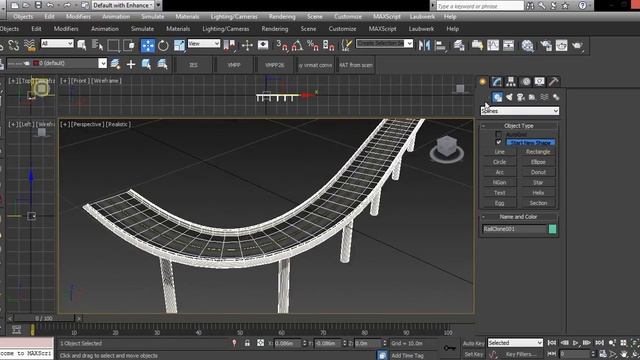Select the Systems category icon
640x360 pixels.
556,97
